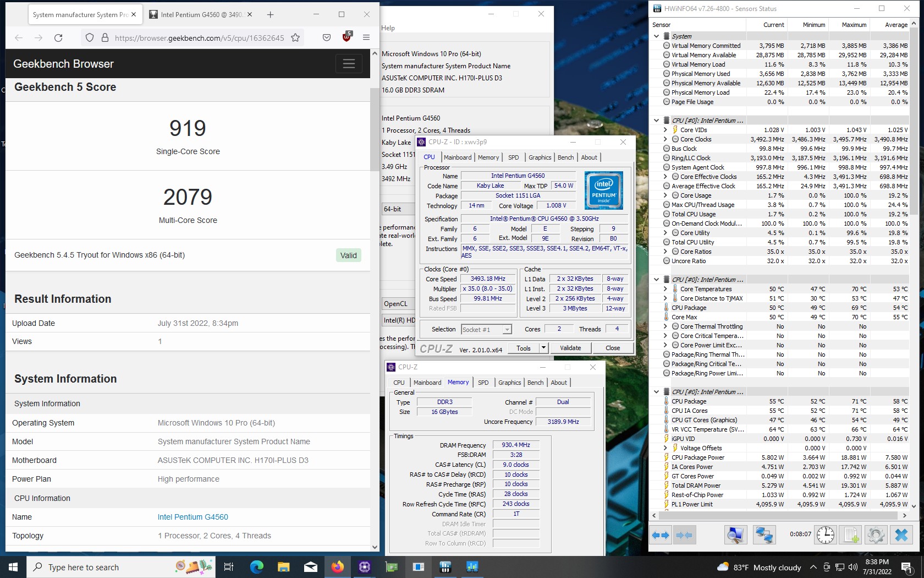Reset HWiNFO elapsed time clock icon
The image size is (924, 578).
point(825,535)
